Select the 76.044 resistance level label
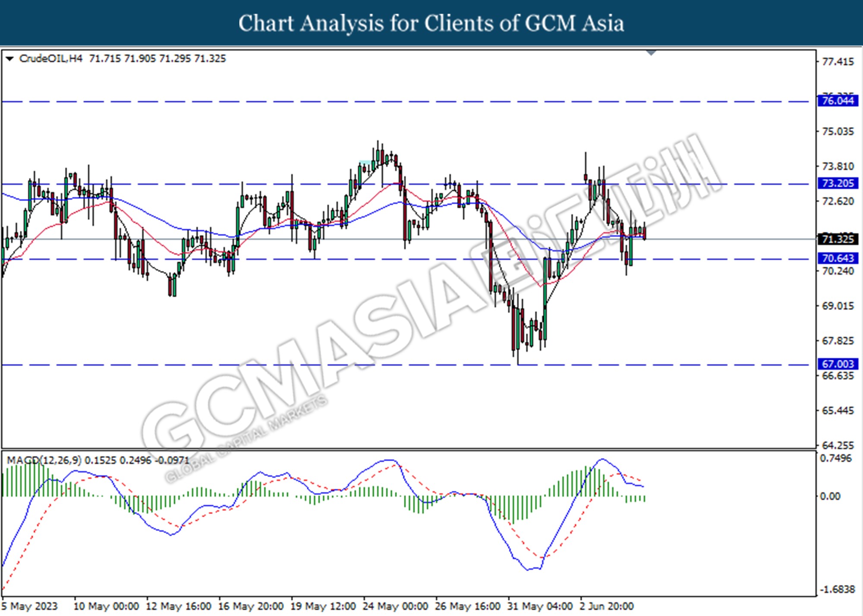This screenshot has height=616, width=863. pyautogui.click(x=838, y=101)
